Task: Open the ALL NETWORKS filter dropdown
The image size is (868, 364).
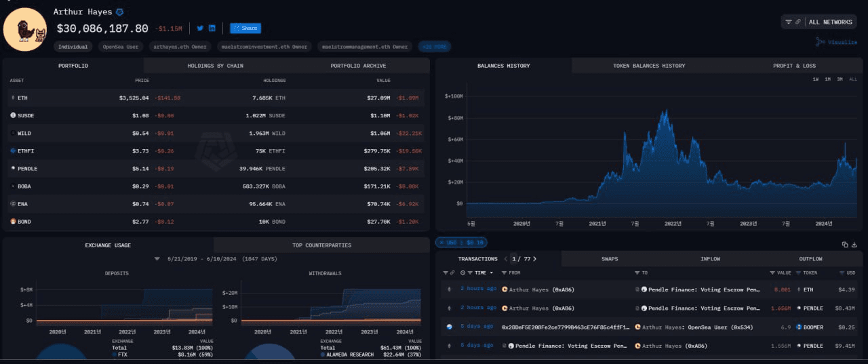Action: pyautogui.click(x=819, y=22)
